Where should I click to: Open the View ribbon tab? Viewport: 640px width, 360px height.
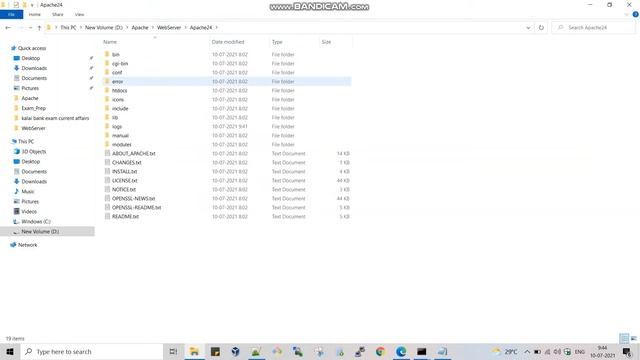[x=79, y=14]
